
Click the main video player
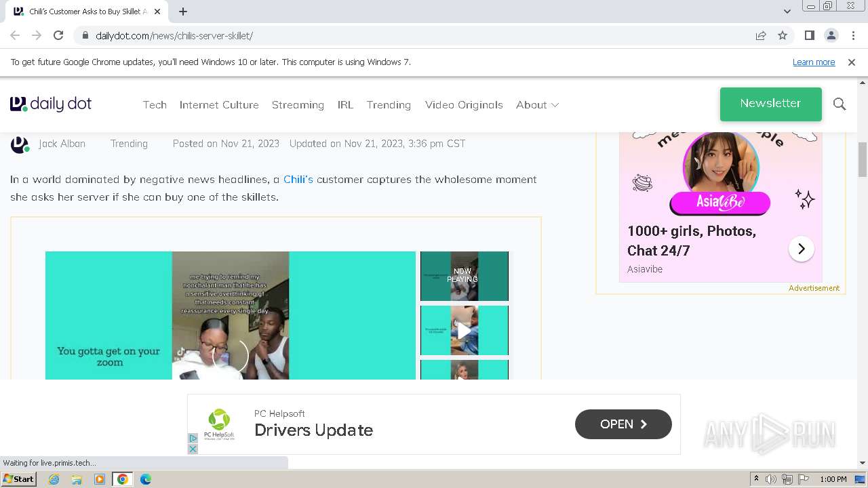coord(231,316)
